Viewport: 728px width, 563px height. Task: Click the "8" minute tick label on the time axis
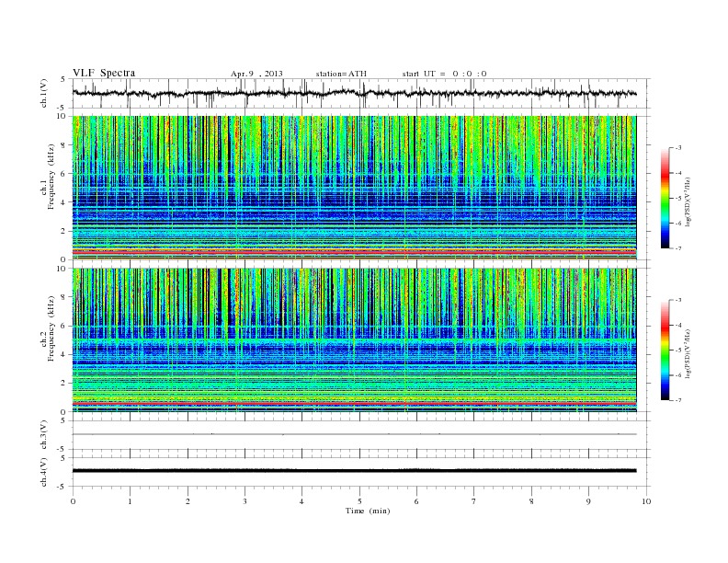pyautogui.click(x=531, y=501)
